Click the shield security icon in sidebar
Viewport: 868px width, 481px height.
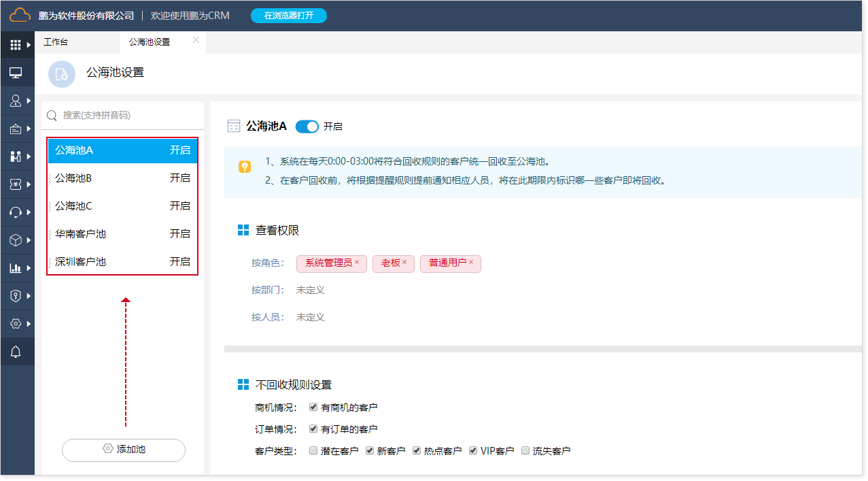(x=16, y=296)
